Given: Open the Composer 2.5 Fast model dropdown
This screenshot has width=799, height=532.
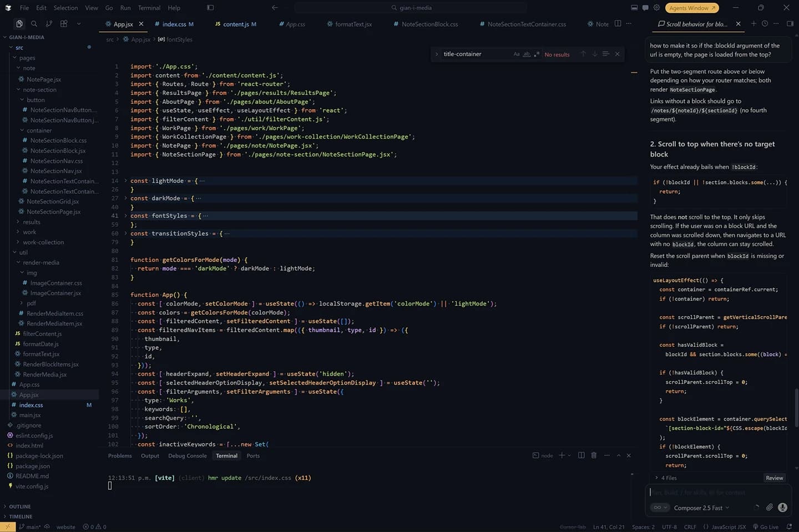Looking at the screenshot, I should (x=701, y=508).
